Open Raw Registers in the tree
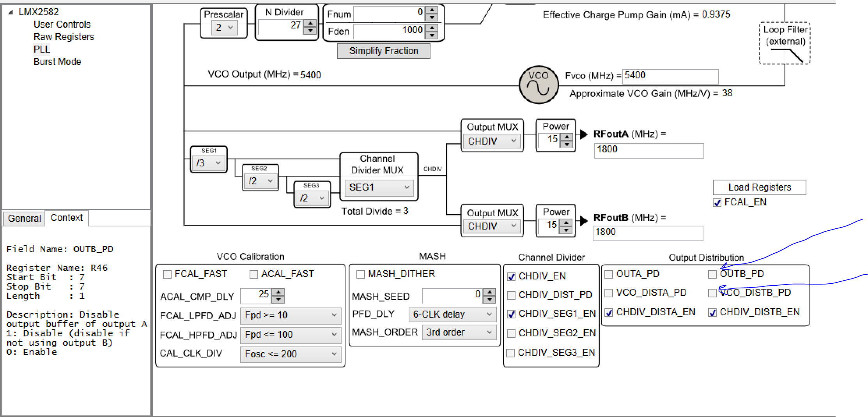This screenshot has height=417, width=868. 64,37
